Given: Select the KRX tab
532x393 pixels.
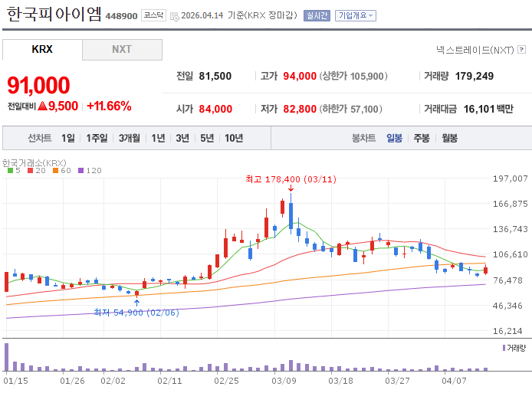Looking at the screenshot, I should 42,49.
